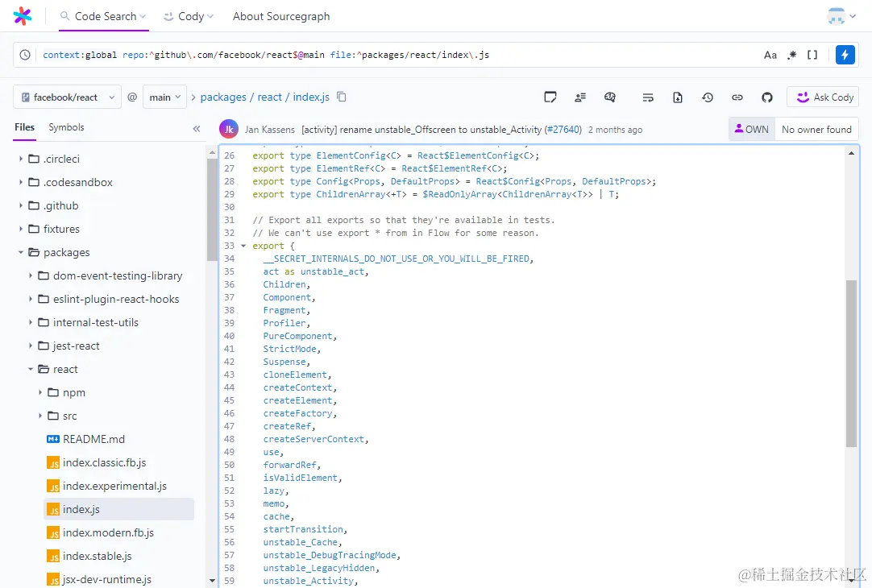Open the Sourcegraph logo home link
Viewport: 872px width, 588px height.
point(23,16)
